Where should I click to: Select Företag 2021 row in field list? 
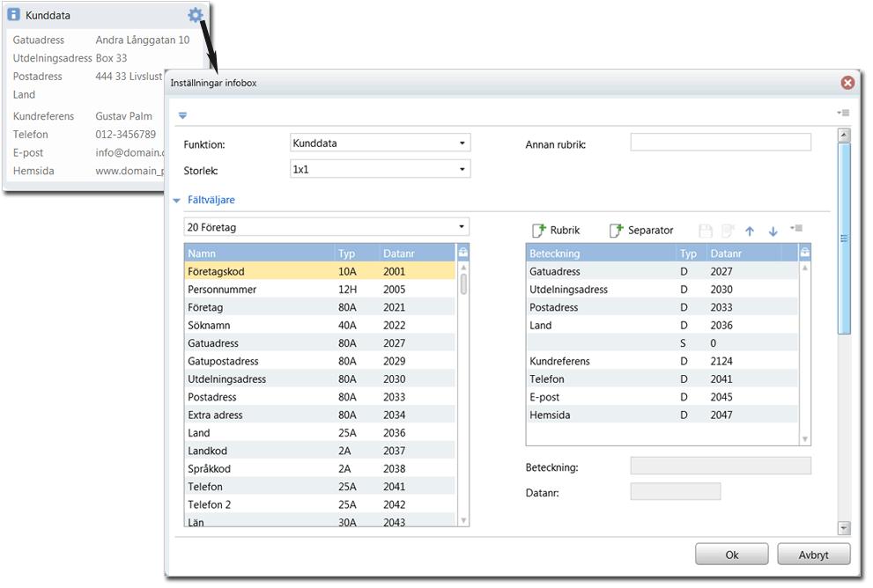click(x=320, y=307)
